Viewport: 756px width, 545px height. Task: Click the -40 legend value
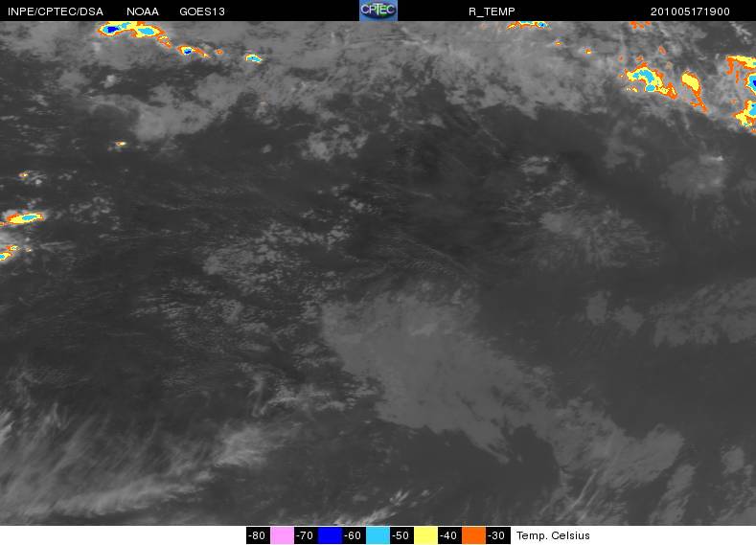point(449,535)
